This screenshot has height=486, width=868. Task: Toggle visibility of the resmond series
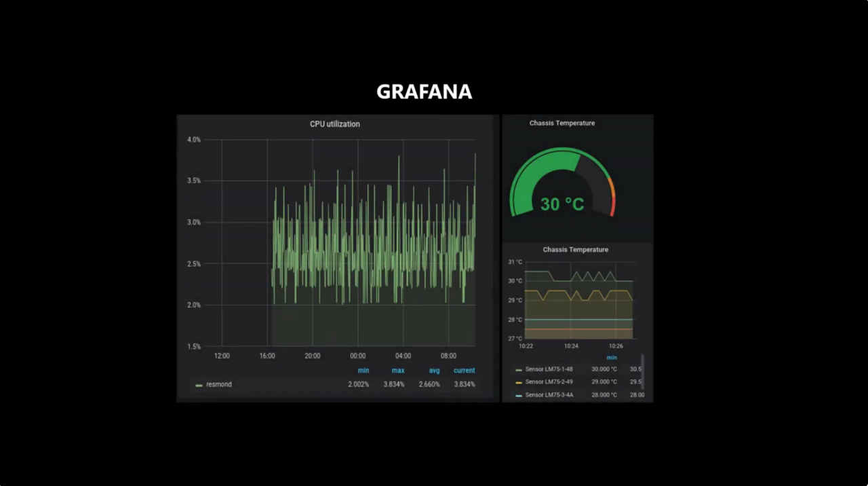218,384
